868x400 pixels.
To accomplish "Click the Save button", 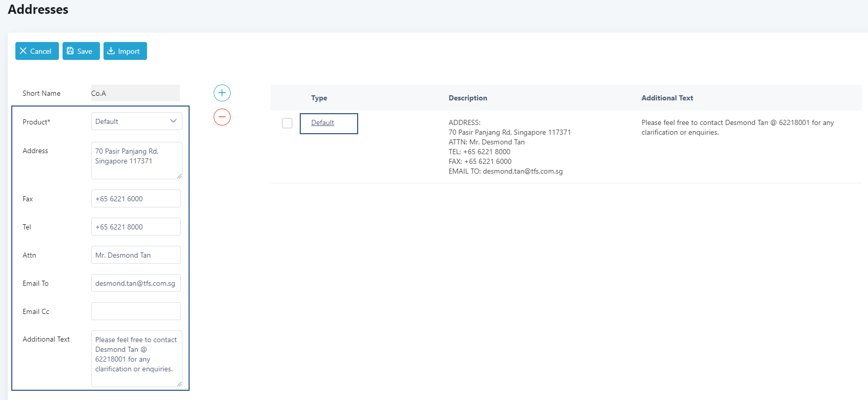I will click(x=81, y=51).
